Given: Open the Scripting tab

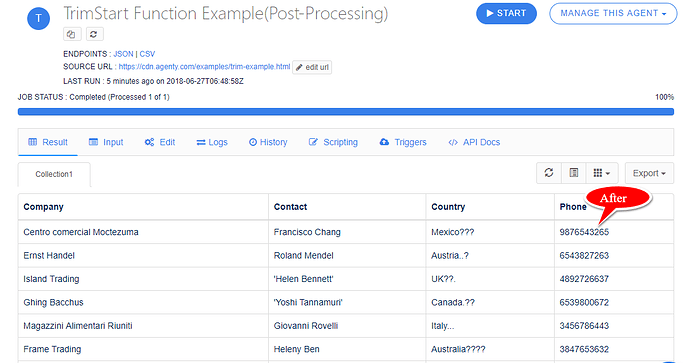Looking at the screenshot, I should click(333, 142).
